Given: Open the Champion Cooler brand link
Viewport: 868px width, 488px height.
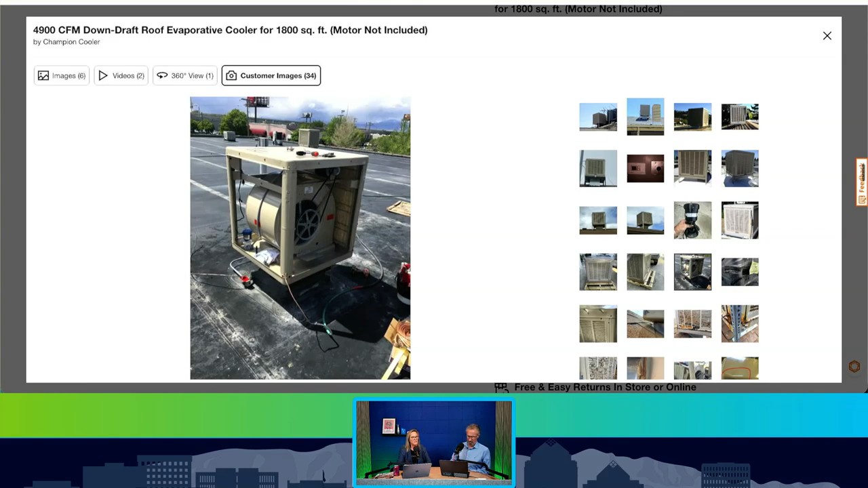Looking at the screenshot, I should pyautogui.click(x=71, y=42).
